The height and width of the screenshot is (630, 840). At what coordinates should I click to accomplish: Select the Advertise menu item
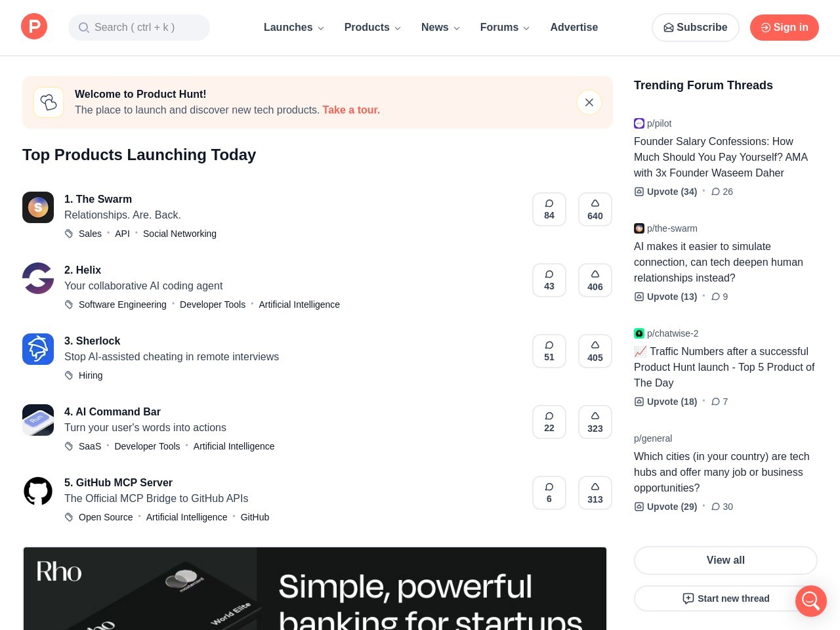point(574,27)
